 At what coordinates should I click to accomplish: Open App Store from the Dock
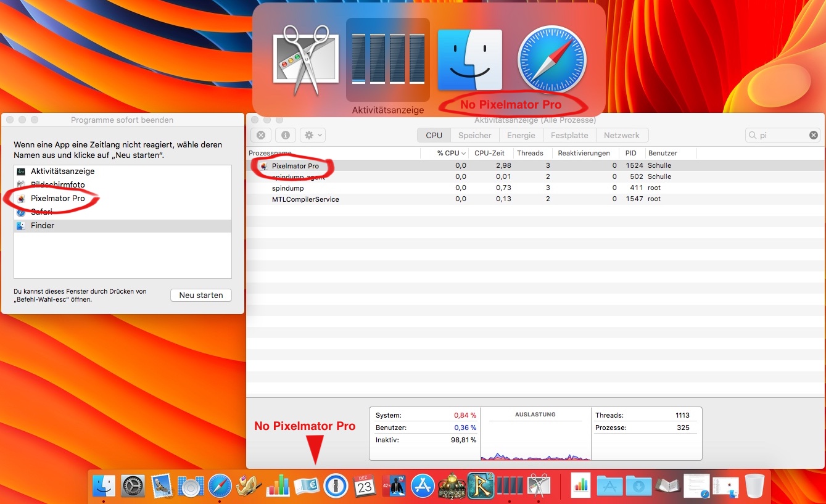[x=423, y=486]
